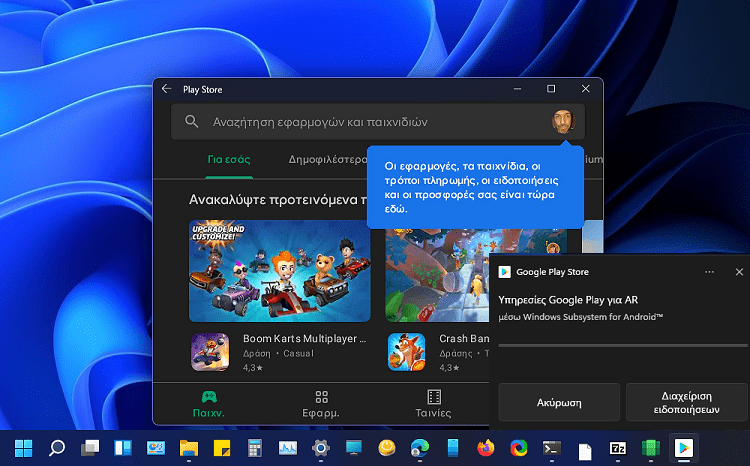The width and height of the screenshot is (750, 466).
Task: Open Task View on the taskbar
Action: (x=89, y=448)
